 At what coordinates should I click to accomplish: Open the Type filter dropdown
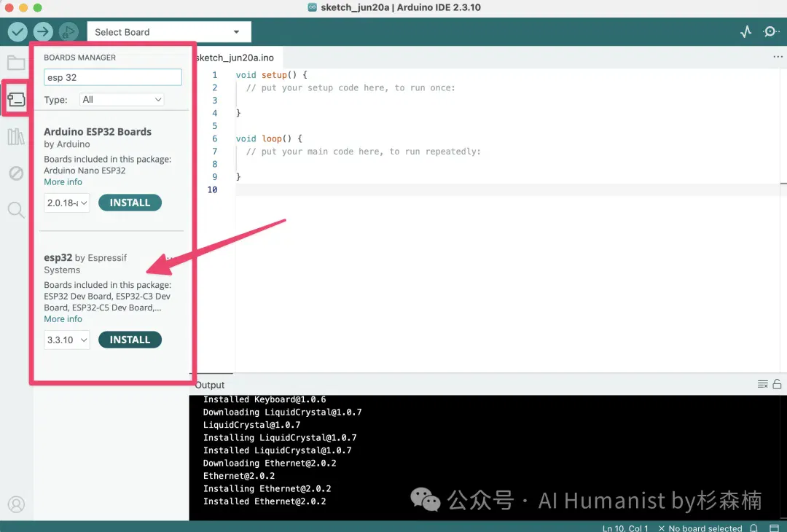pos(122,99)
